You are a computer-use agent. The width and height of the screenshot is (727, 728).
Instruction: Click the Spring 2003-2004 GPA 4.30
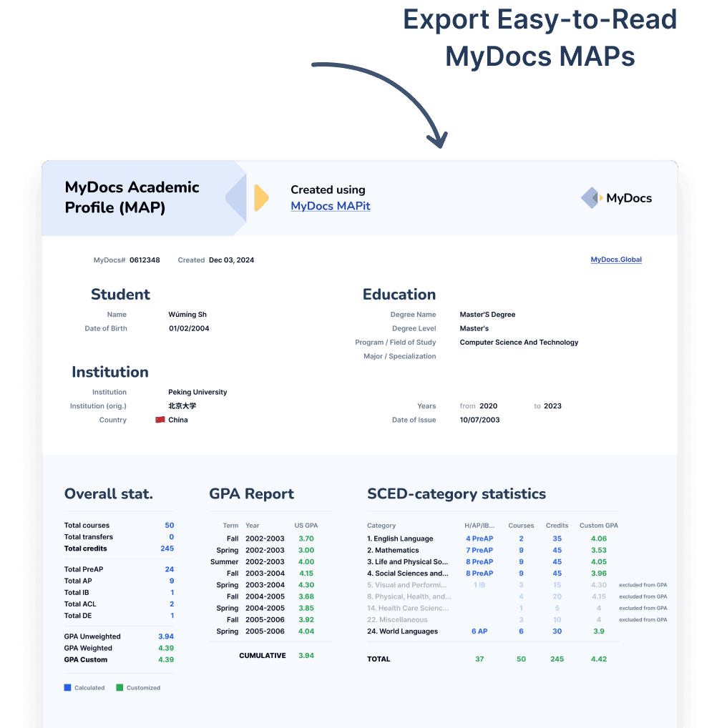click(306, 585)
